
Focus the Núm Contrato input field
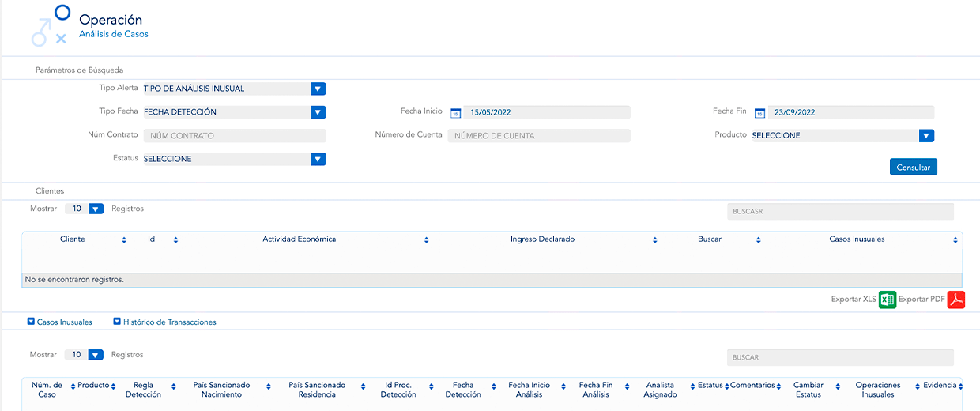pos(234,136)
